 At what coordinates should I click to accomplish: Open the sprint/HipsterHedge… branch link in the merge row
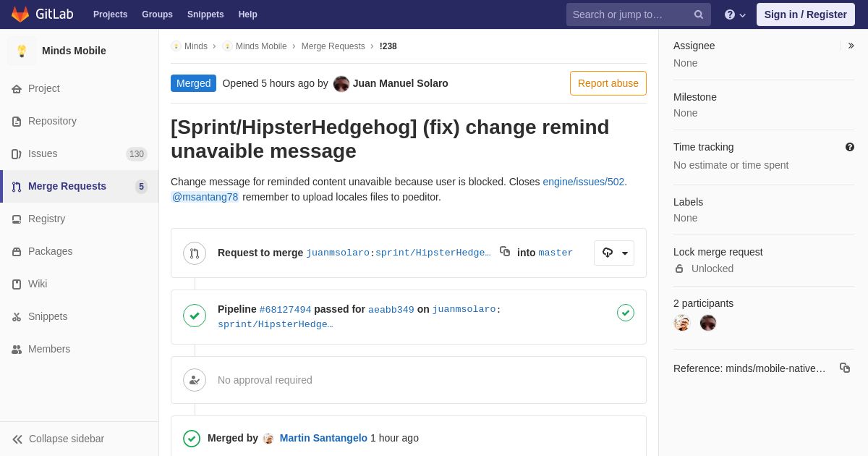point(433,253)
